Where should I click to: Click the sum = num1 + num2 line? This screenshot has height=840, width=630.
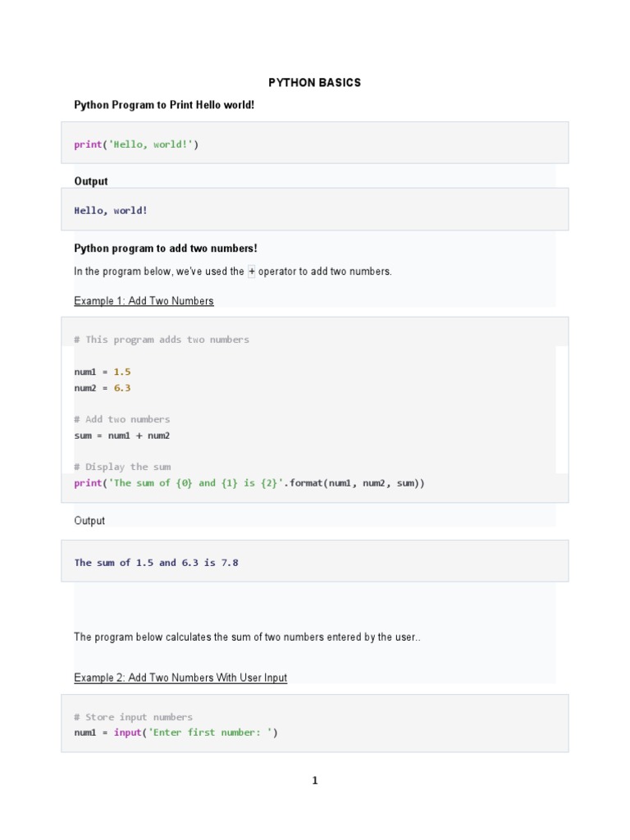(x=122, y=436)
